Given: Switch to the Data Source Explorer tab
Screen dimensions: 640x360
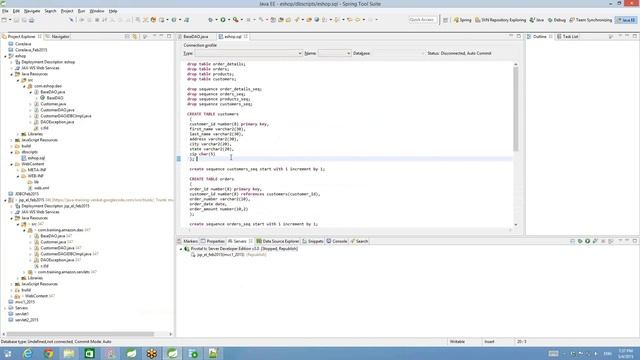Looking at the screenshot, I should tap(278, 241).
